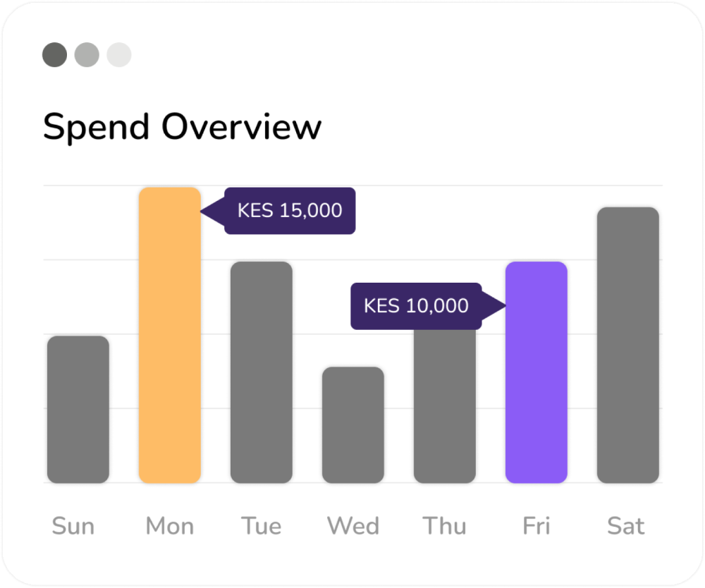
Task: Click the gray Sunday bar
Action: pos(78,409)
